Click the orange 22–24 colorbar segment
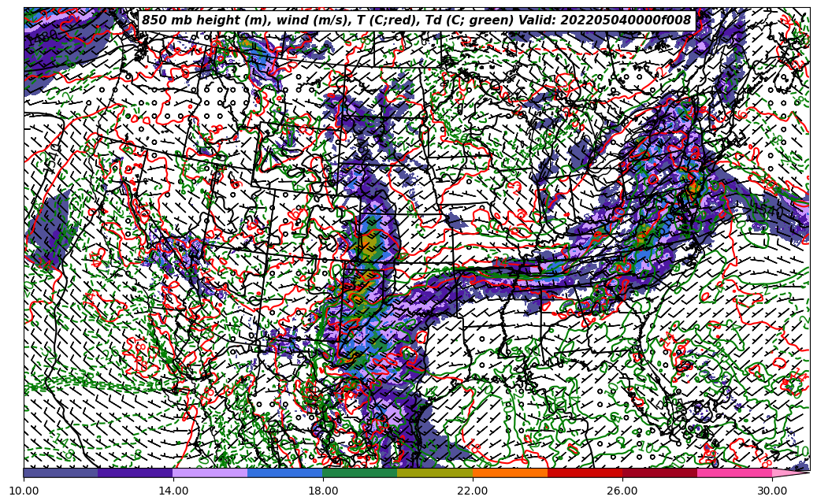Image resolution: width=817 pixels, height=504 pixels. [x=510, y=472]
